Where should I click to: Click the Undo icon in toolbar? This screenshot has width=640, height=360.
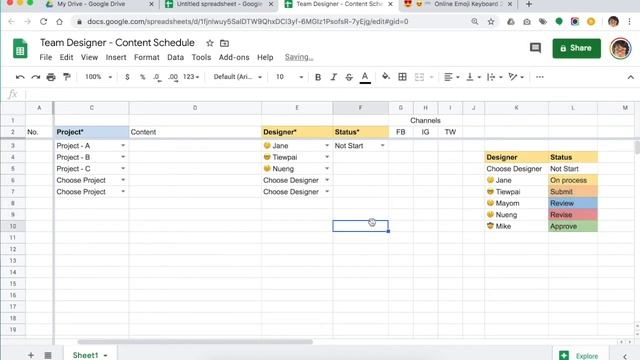(x=20, y=77)
